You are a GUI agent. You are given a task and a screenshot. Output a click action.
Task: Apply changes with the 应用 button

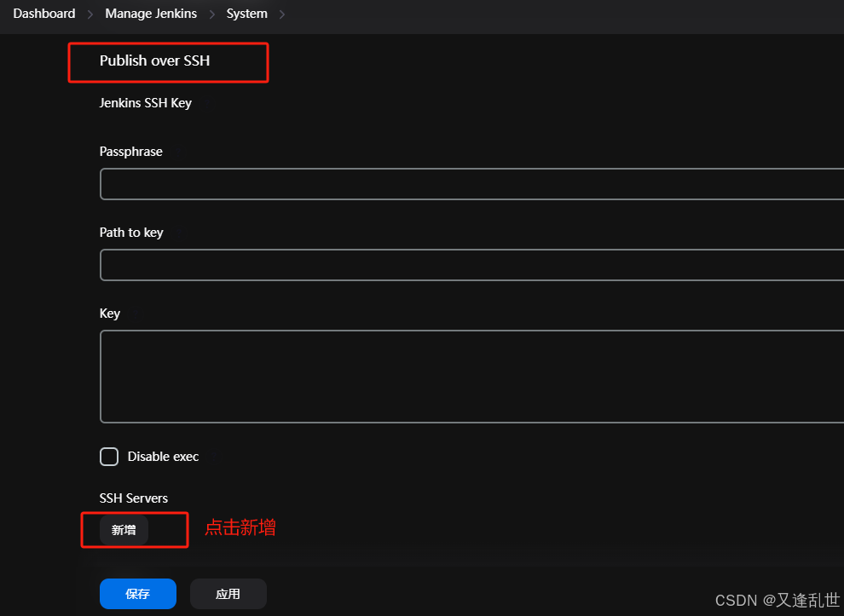click(x=228, y=594)
